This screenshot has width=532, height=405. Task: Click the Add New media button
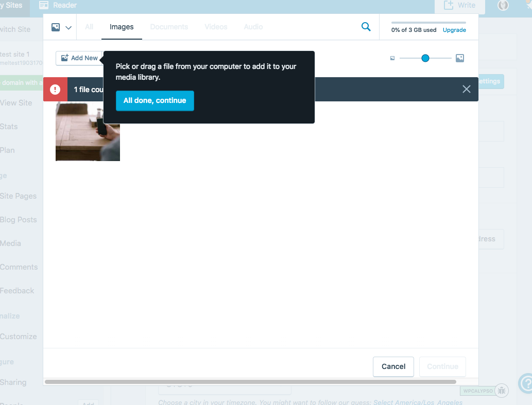tap(79, 58)
